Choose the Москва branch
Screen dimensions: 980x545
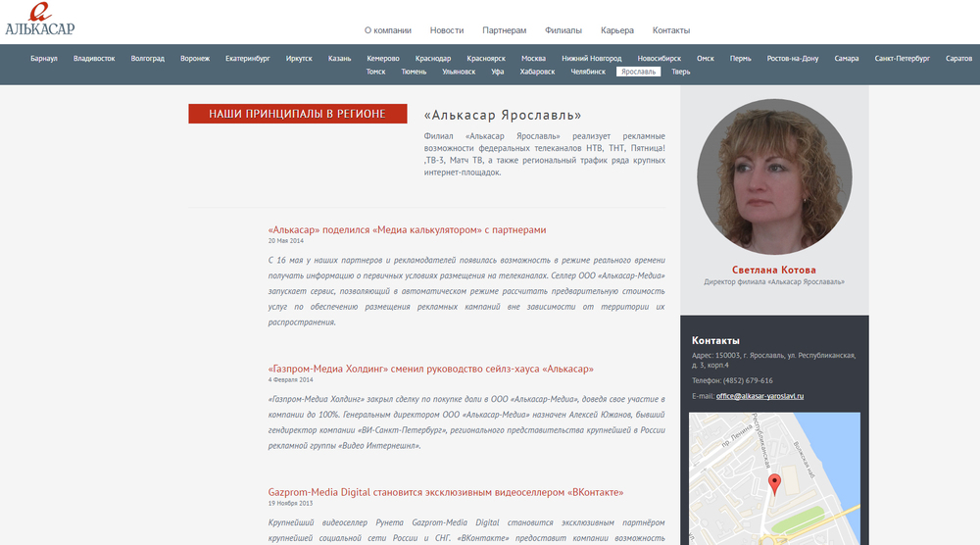533,58
